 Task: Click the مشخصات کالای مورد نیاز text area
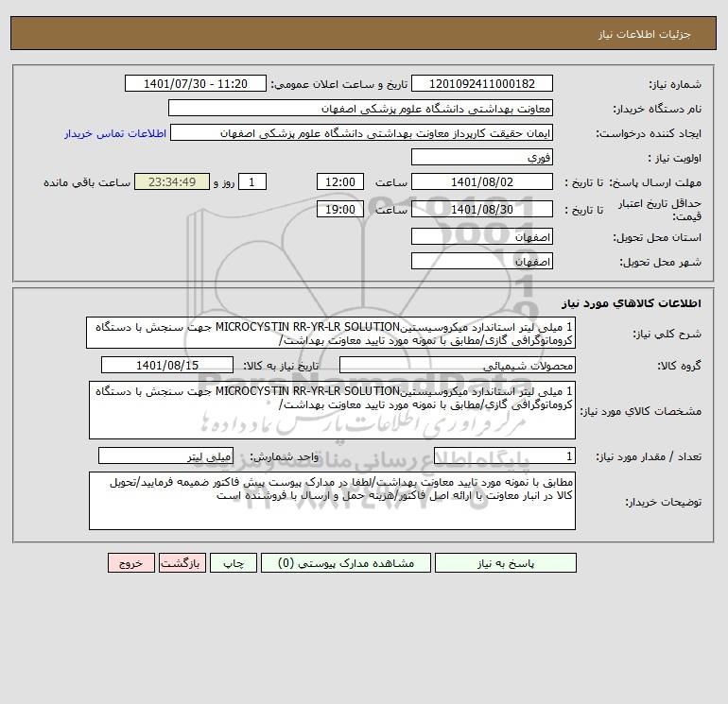pyautogui.click(x=332, y=410)
